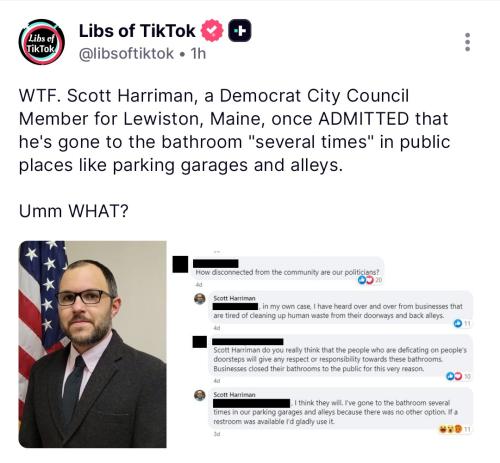Screen dimensions: 500x463
Task: Click the "Umm WHAT?" line of the post
Action: pos(74,211)
